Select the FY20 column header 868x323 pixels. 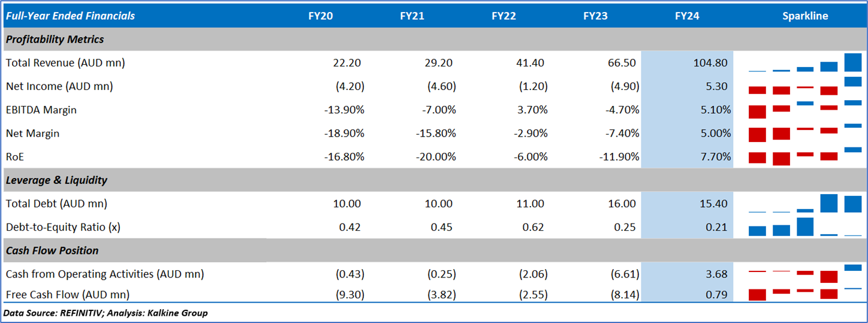click(x=320, y=16)
